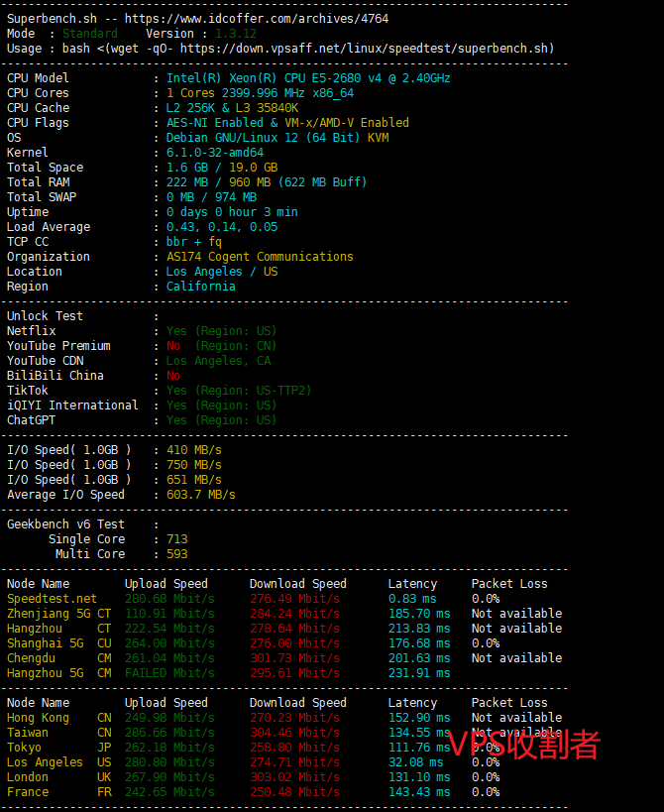This screenshot has height=812, width=664.
Task: Click the TikTok Region US-TTP2 result
Action: (x=238, y=391)
